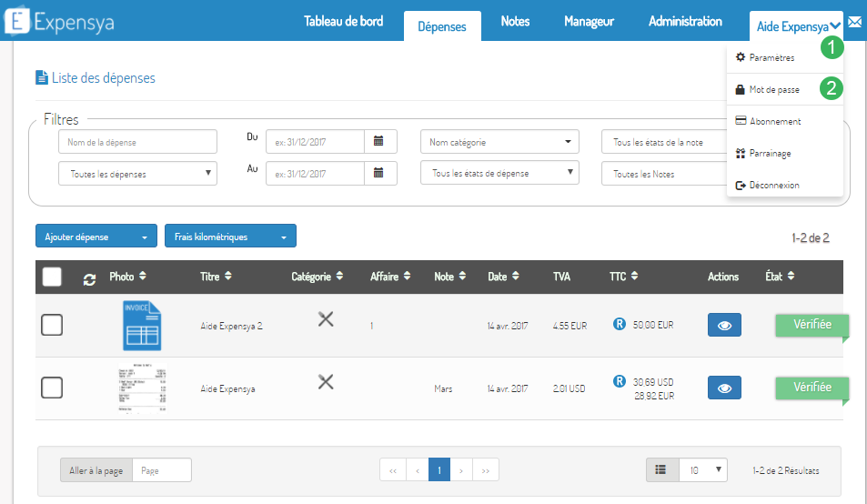This screenshot has height=504, width=867.
Task: Sort by Affaire column arrows
Action: point(407,276)
